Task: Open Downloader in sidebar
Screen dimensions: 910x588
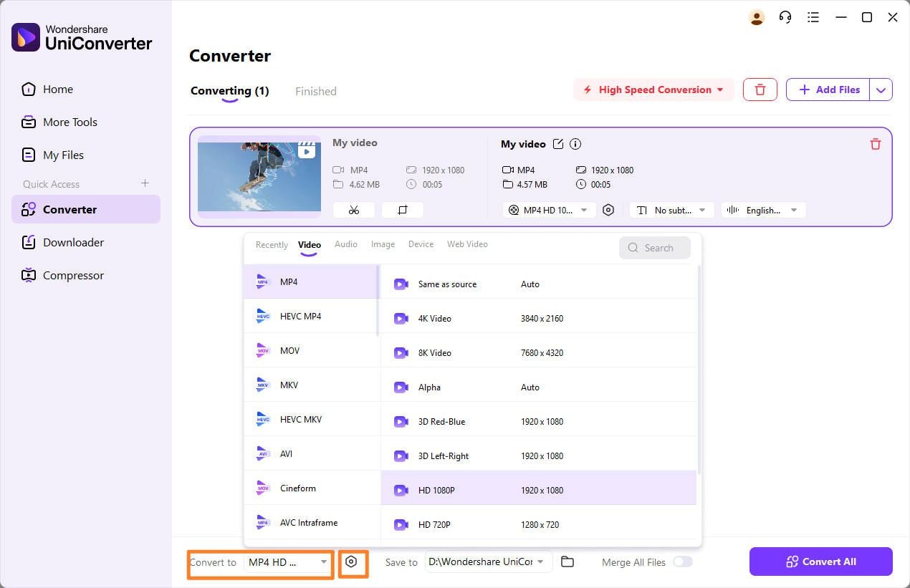Action: click(86, 242)
